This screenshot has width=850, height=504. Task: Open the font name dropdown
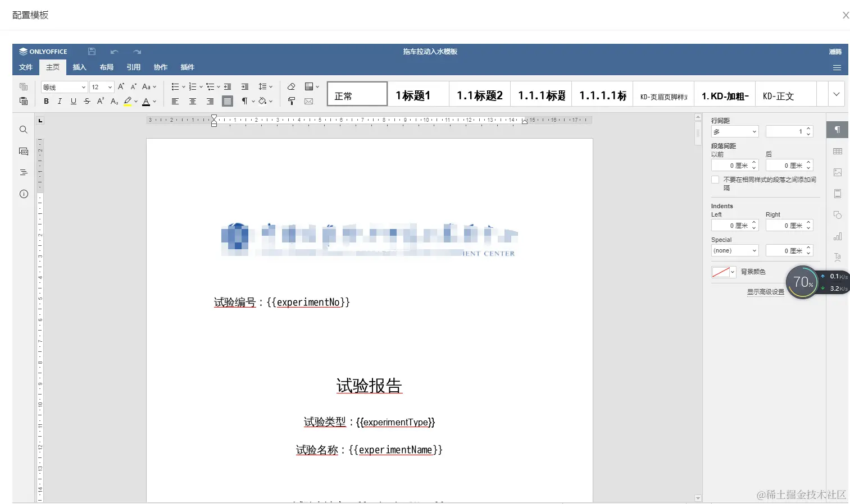click(84, 87)
